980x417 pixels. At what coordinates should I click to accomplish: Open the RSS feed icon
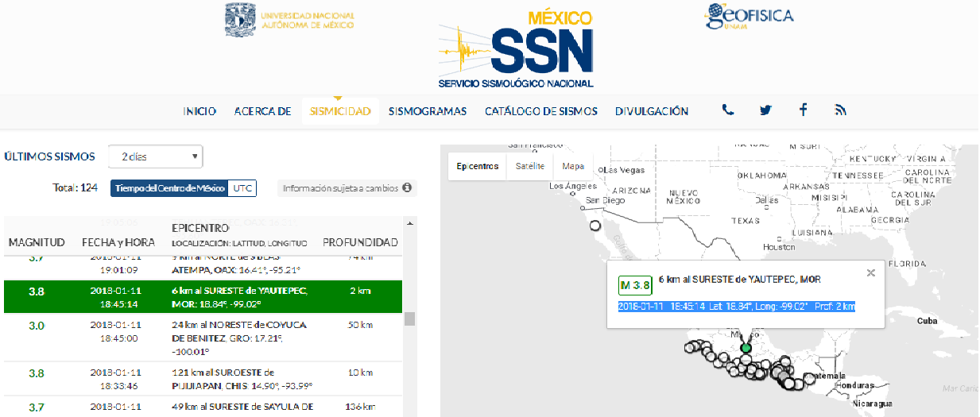pos(840,111)
